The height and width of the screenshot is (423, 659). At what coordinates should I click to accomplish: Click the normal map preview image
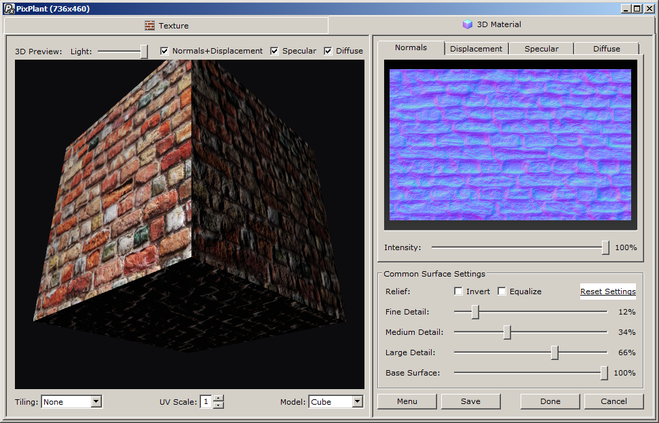click(x=510, y=145)
